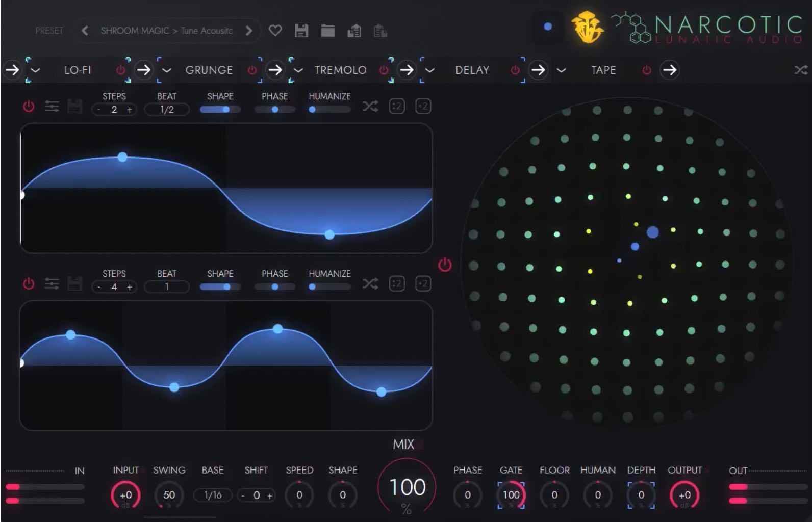Viewport: 812px width, 522px height.
Task: Toggle the upper LFO power button
Action: point(29,106)
